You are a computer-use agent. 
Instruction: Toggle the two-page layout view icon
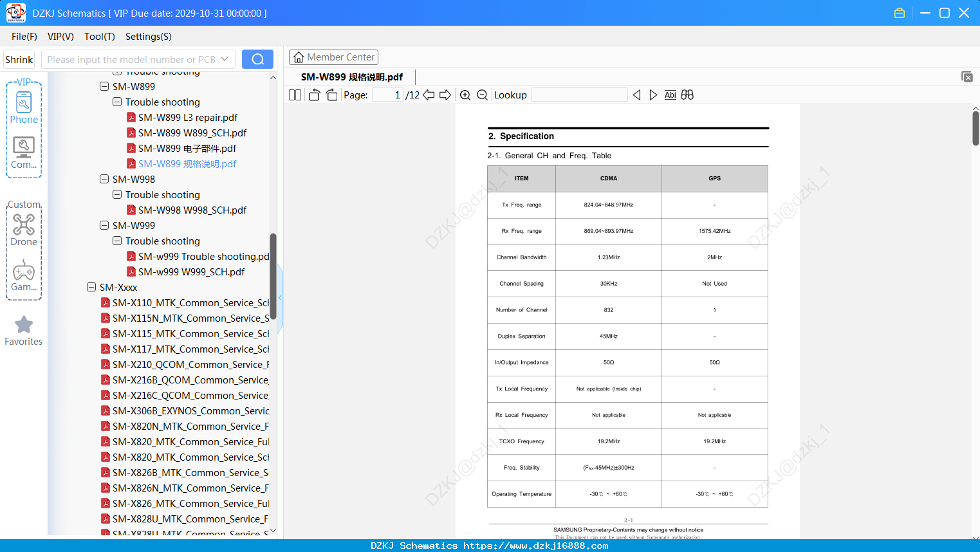coord(295,95)
